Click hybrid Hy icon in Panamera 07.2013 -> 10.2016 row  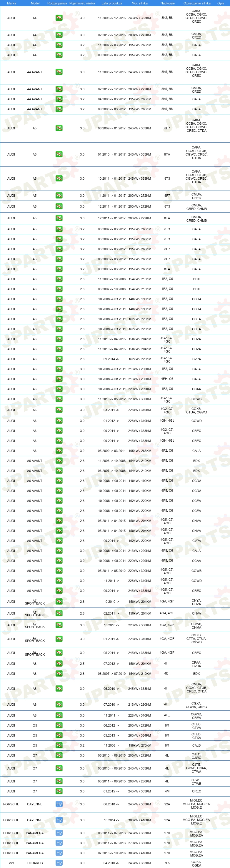pos(59,853)
